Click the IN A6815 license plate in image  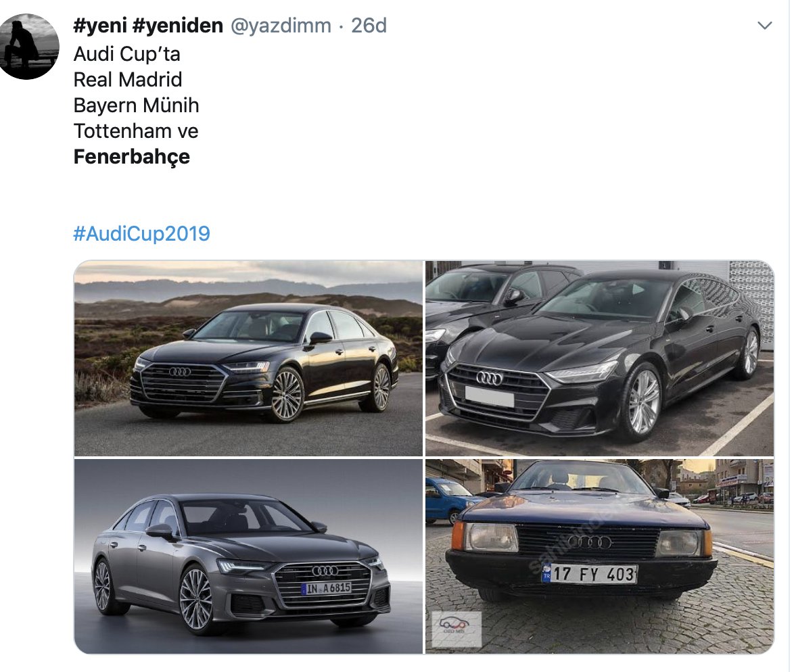[326, 588]
